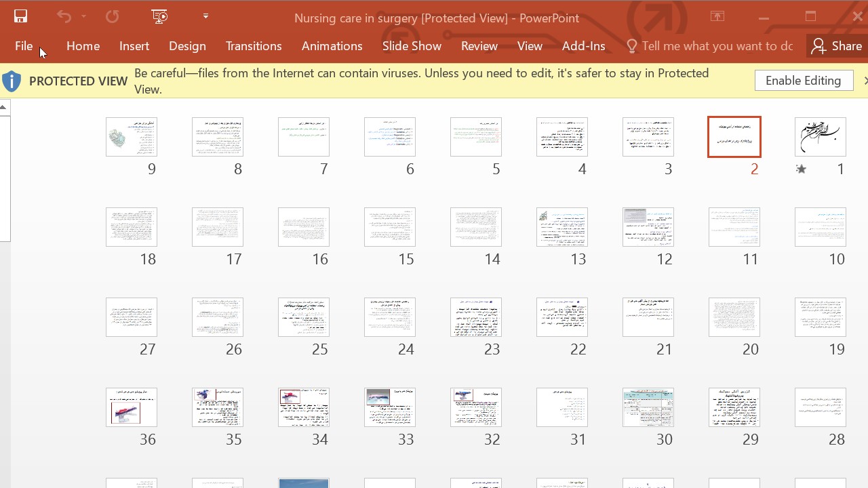Select slide 18 thumbnail
This screenshot has height=488, width=868.
(132, 227)
